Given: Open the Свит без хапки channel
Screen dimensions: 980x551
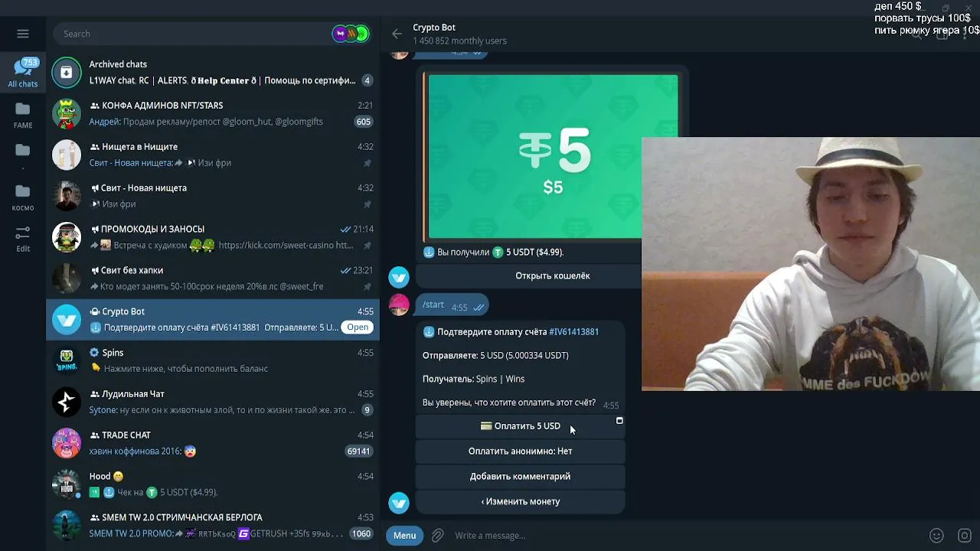Looking at the screenshot, I should (x=213, y=279).
